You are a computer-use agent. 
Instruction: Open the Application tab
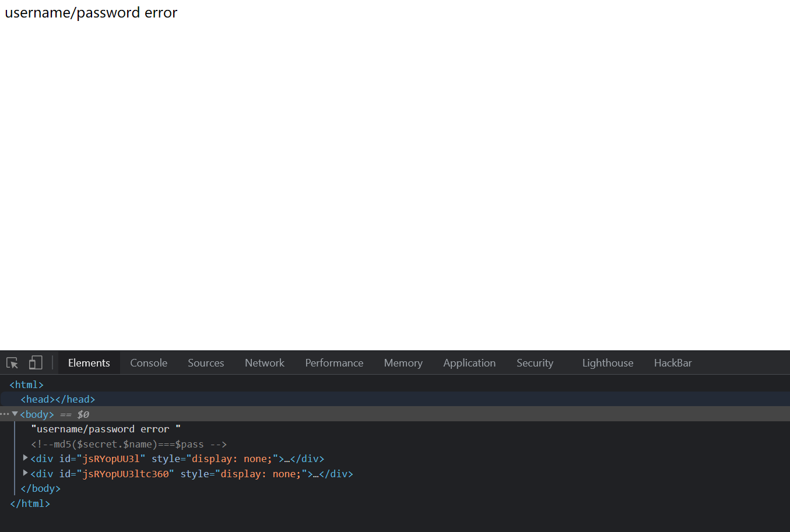click(469, 363)
